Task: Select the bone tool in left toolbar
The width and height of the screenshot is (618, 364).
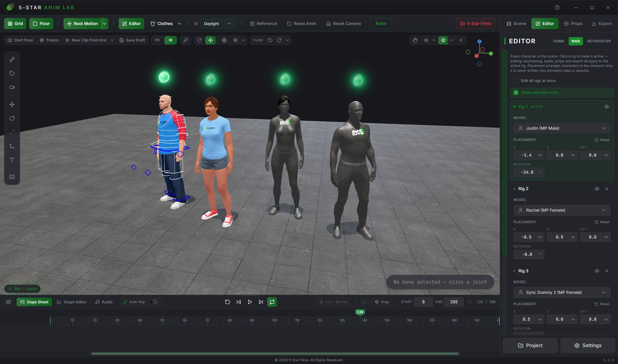Action: click(12, 59)
